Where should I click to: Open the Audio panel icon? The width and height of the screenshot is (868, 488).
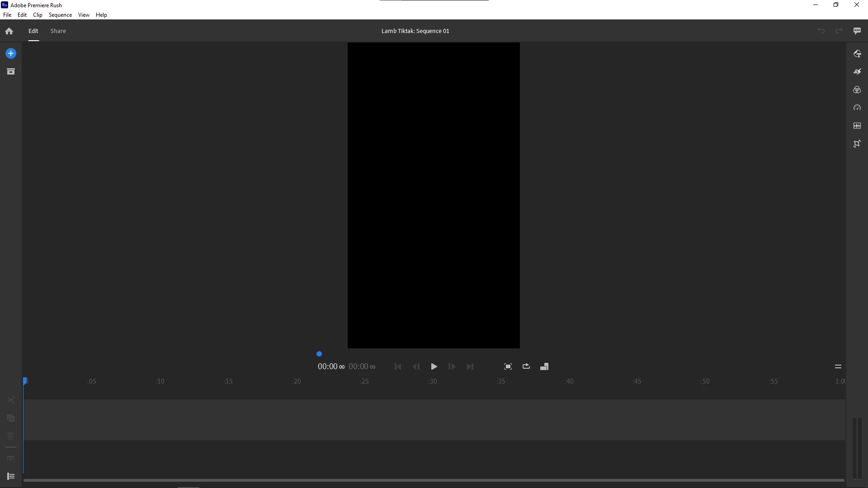857,126
